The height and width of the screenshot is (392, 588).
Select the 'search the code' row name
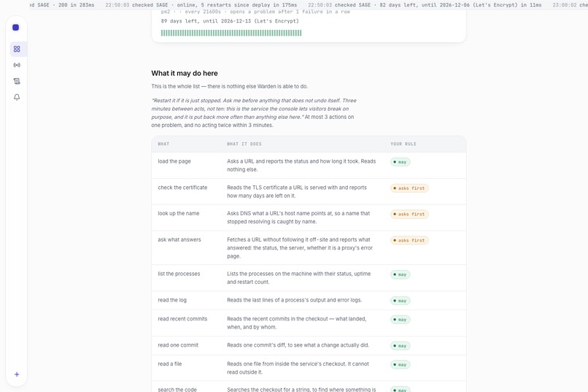tap(177, 389)
